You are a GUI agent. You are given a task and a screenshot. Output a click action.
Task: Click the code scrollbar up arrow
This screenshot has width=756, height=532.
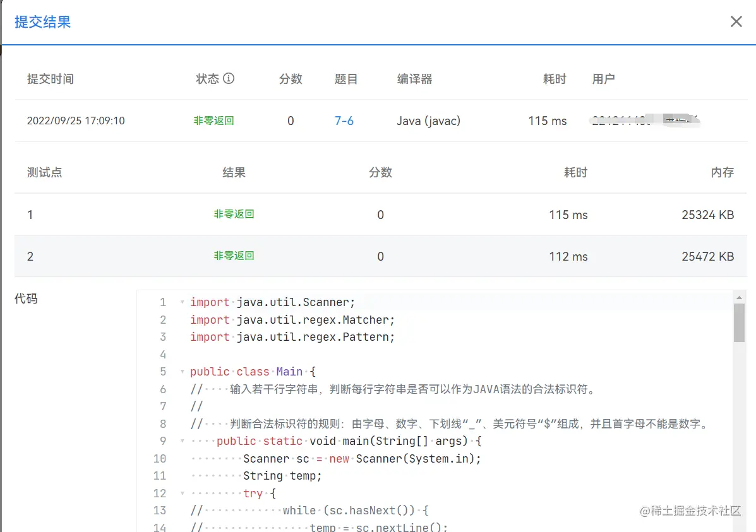[x=739, y=298]
